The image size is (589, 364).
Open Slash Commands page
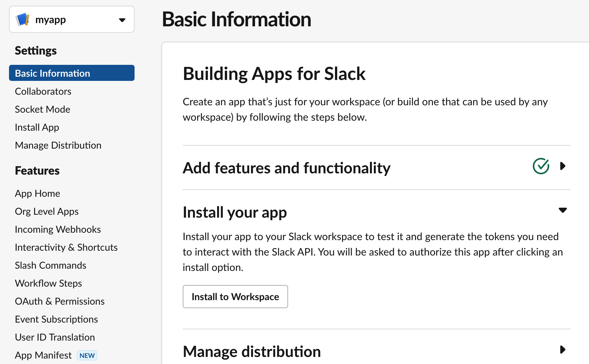(x=50, y=265)
